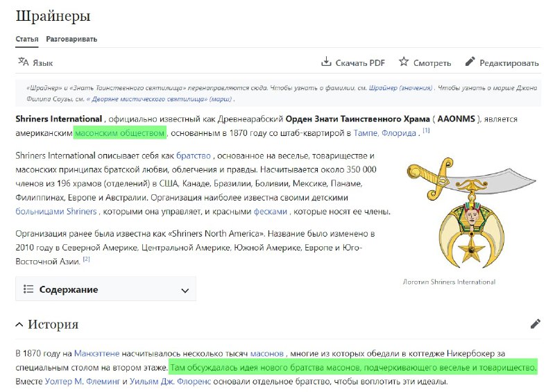Follow the Манхэттене link
The width and height of the screenshot is (555, 392).
[96, 353]
